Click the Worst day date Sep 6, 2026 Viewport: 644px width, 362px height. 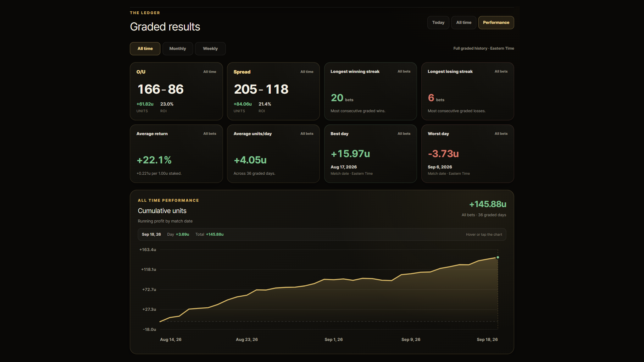440,167
